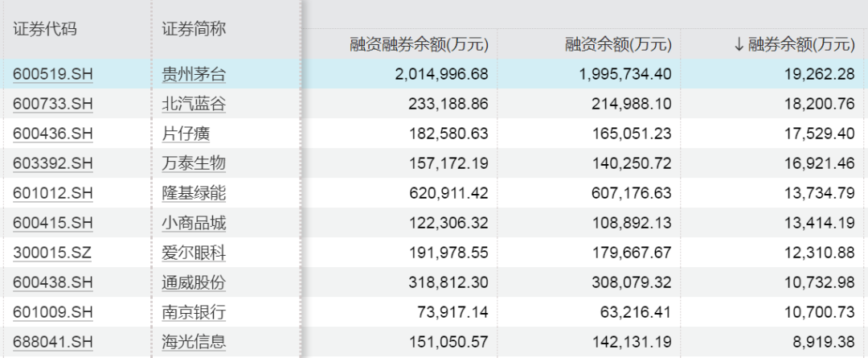Sort by 融资融券余额(万元) column header
Image resolution: width=868 pixels, height=358 pixels.
[x=419, y=45]
